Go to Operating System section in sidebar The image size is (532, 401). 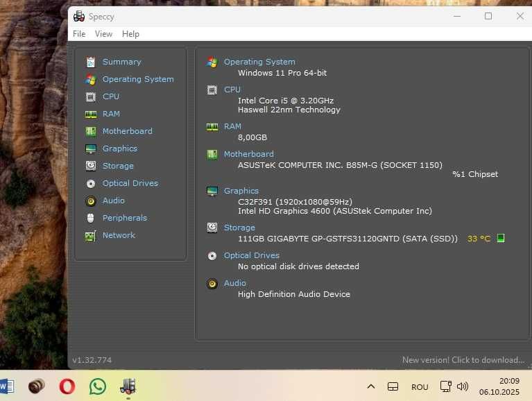click(138, 79)
